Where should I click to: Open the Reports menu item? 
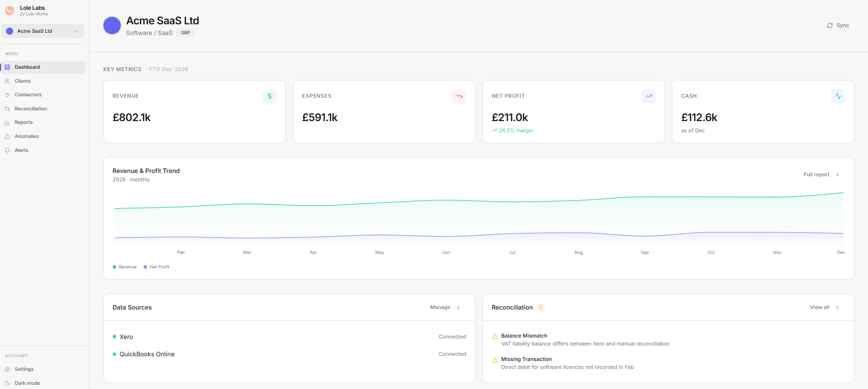[43, 122]
